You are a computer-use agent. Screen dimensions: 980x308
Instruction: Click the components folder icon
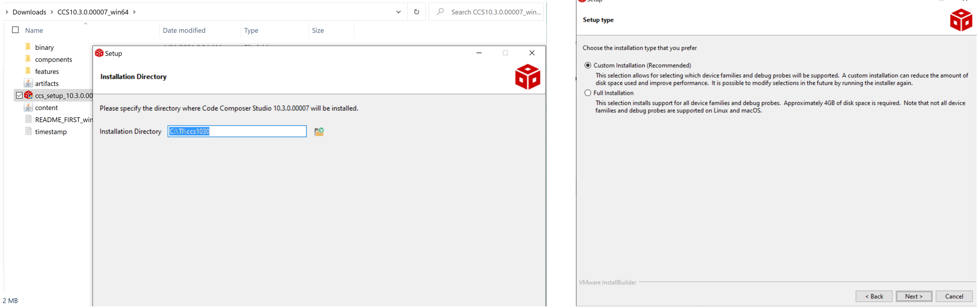click(28, 59)
